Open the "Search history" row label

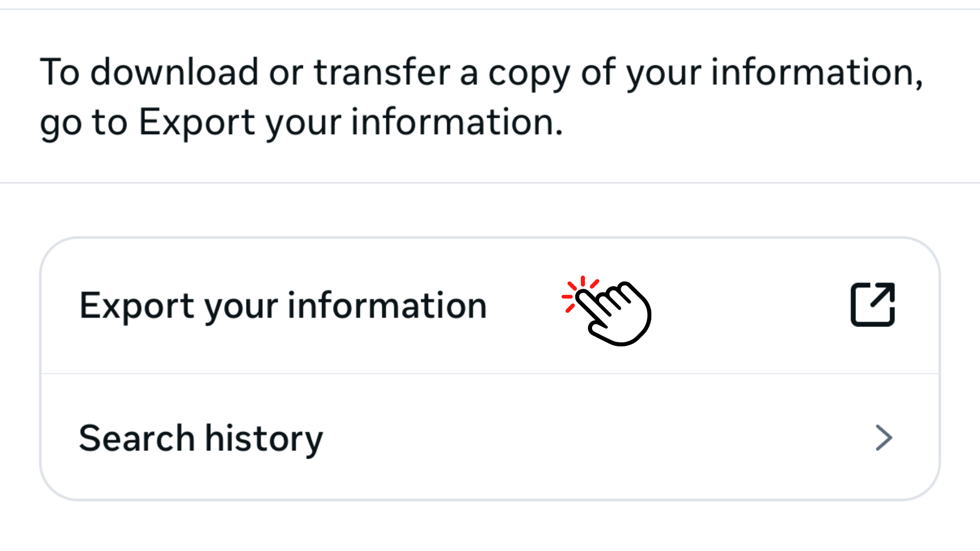tap(201, 438)
